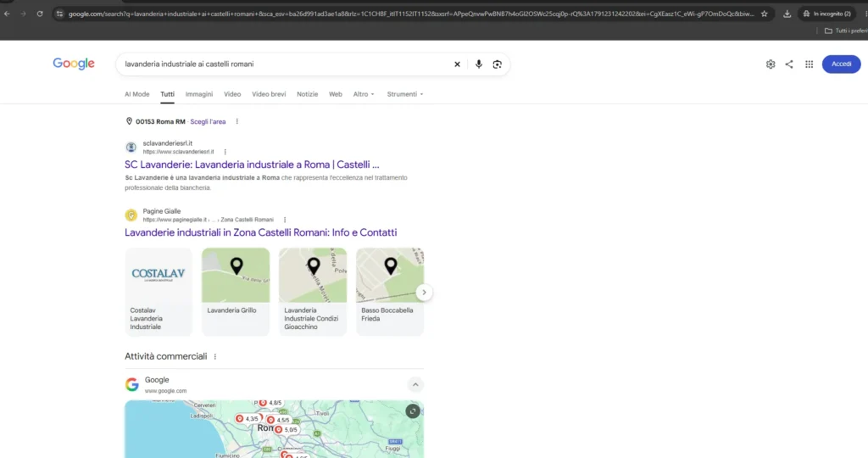
Task: Open the Costalav Lavanderia Industriale card
Action: [x=159, y=291]
